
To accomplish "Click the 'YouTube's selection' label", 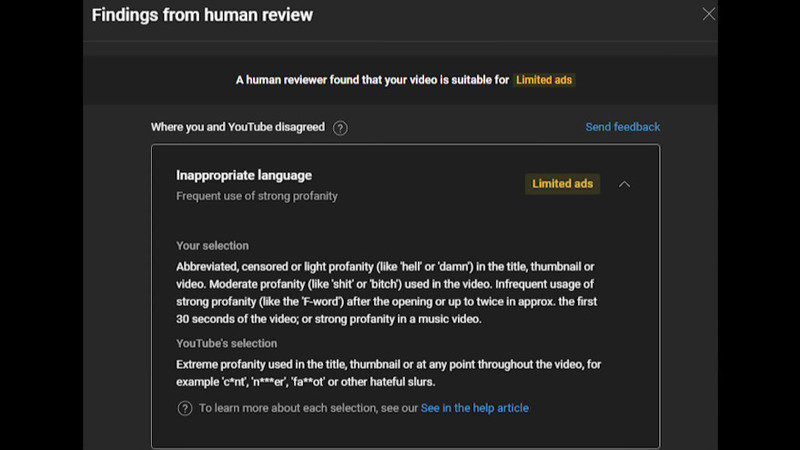I will (x=224, y=344).
